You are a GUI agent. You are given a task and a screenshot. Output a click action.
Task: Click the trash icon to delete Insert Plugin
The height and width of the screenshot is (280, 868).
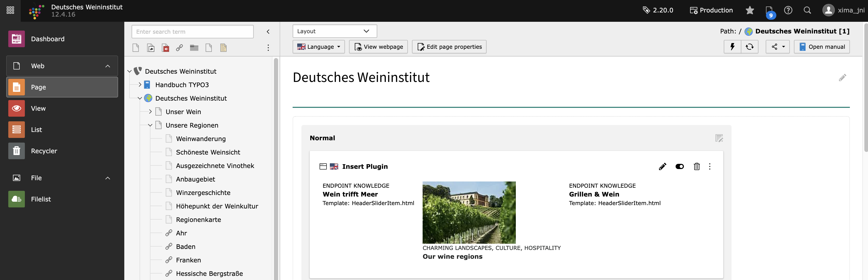point(697,166)
